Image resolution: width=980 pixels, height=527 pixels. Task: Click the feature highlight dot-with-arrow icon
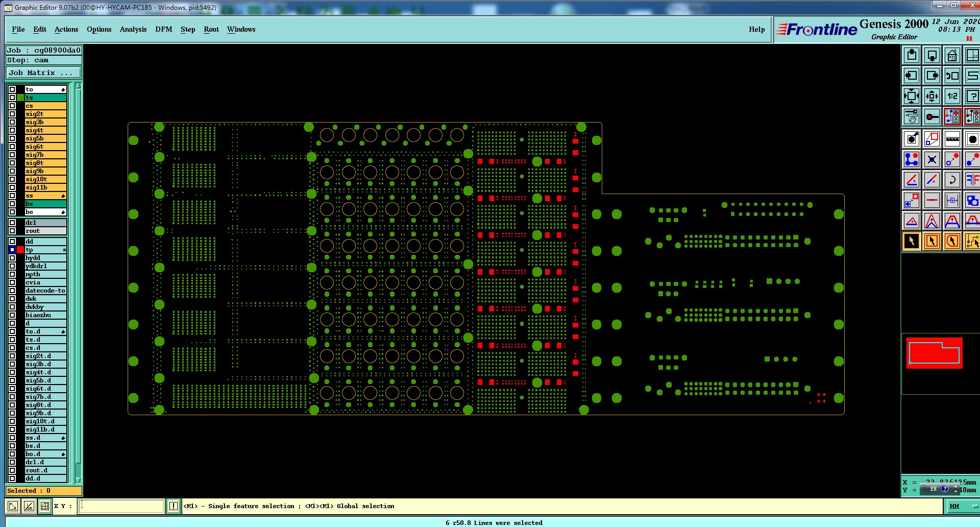[912, 139]
